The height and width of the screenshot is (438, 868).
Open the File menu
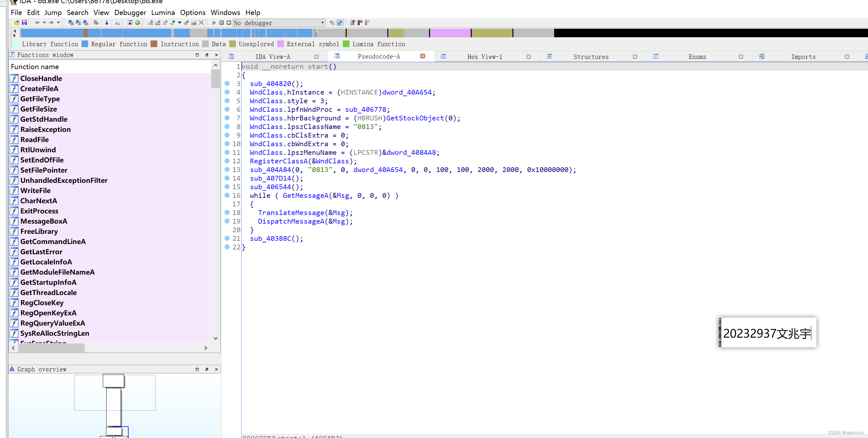(x=16, y=12)
